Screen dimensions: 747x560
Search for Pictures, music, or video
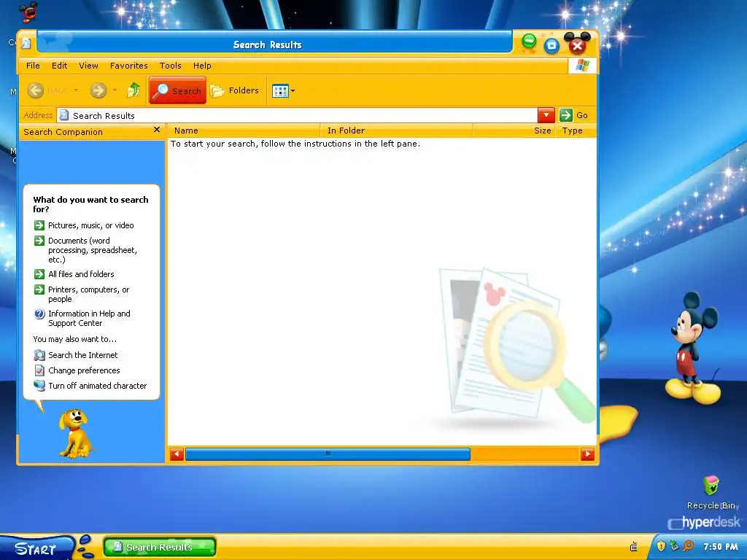91,225
